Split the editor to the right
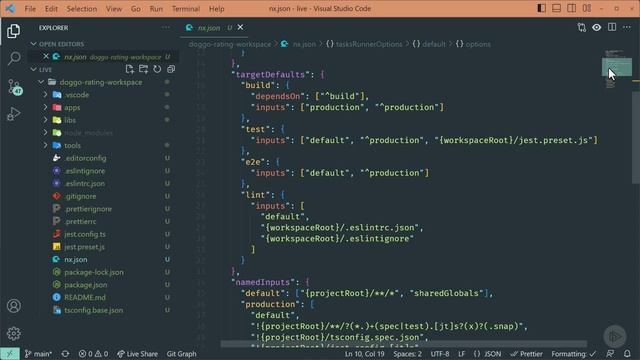This screenshot has width=640, height=360. tap(612, 27)
